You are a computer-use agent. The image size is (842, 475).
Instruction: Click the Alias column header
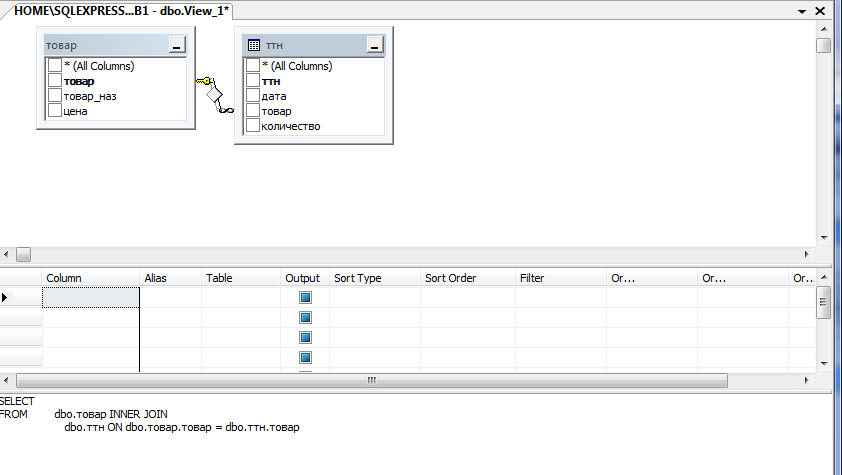[171, 278]
